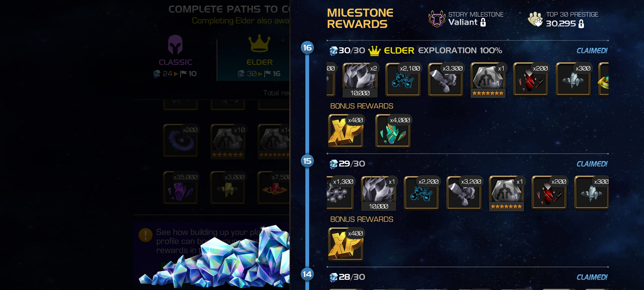Tap the x2 10,000 silver crystal reward

(360, 80)
